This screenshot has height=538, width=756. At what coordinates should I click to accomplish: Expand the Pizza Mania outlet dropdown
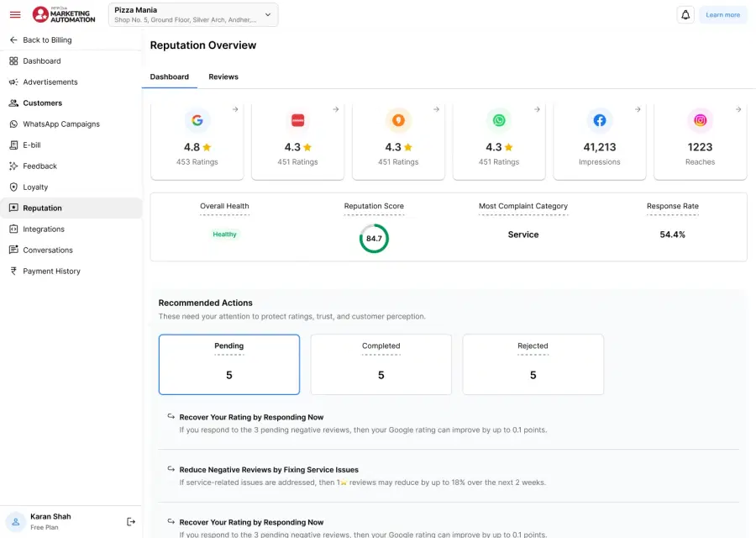coord(193,14)
